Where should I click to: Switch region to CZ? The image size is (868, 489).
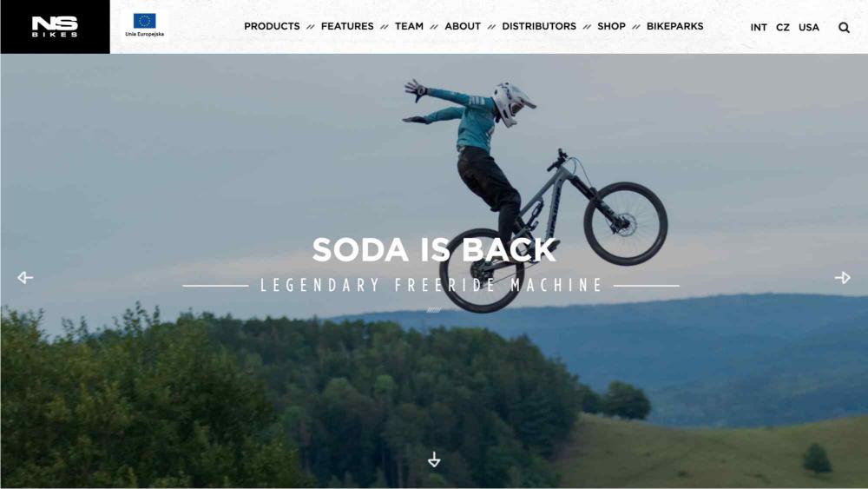click(x=783, y=27)
